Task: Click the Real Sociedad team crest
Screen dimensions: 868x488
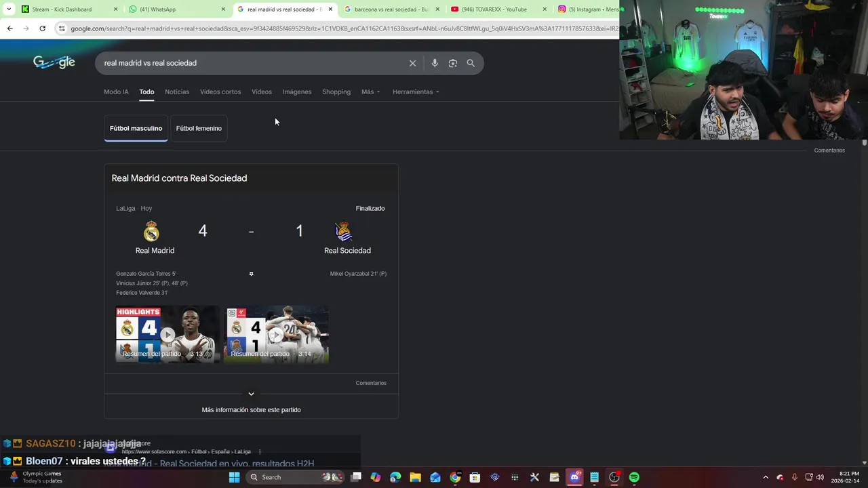Action: (344, 231)
